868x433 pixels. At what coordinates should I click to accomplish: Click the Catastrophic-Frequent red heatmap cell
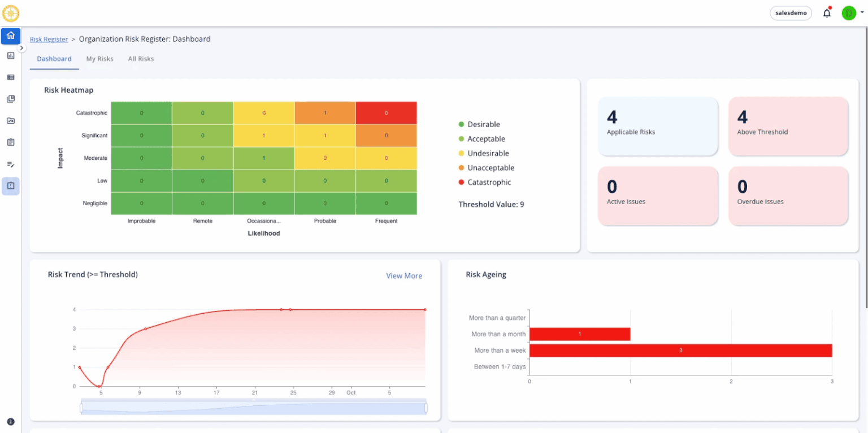click(387, 113)
